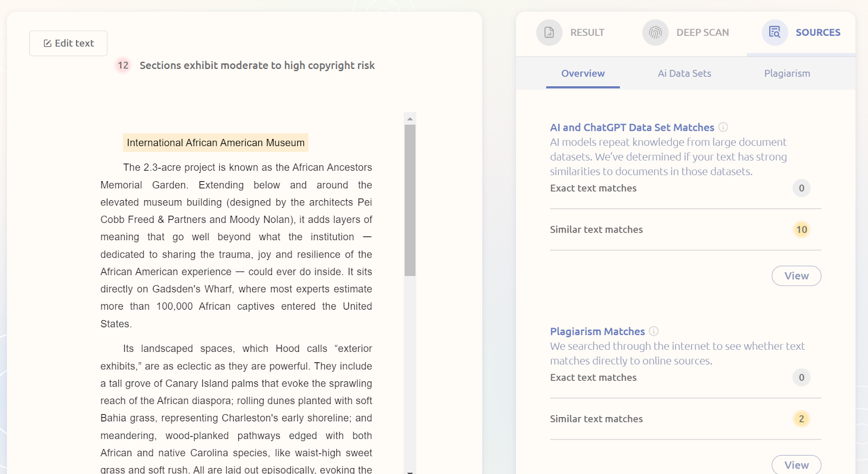Image resolution: width=868 pixels, height=474 pixels.
Task: Click the 12 sections risk badge
Action: pos(123,65)
